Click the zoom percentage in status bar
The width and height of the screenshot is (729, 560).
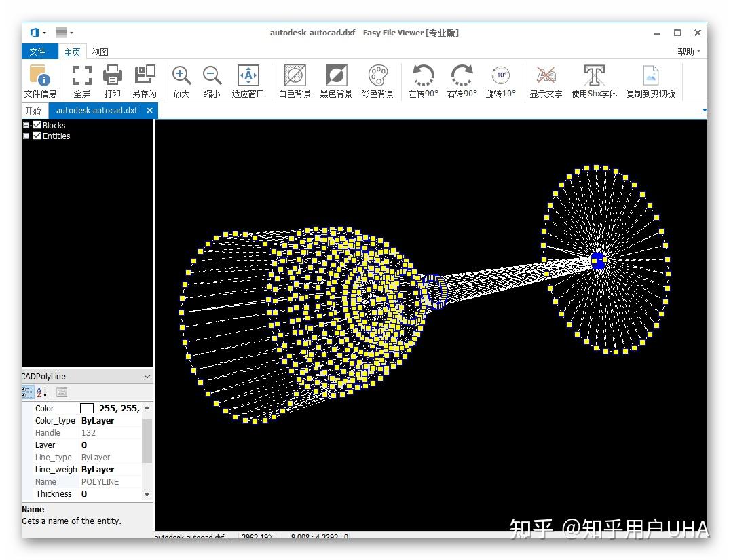pos(257,536)
